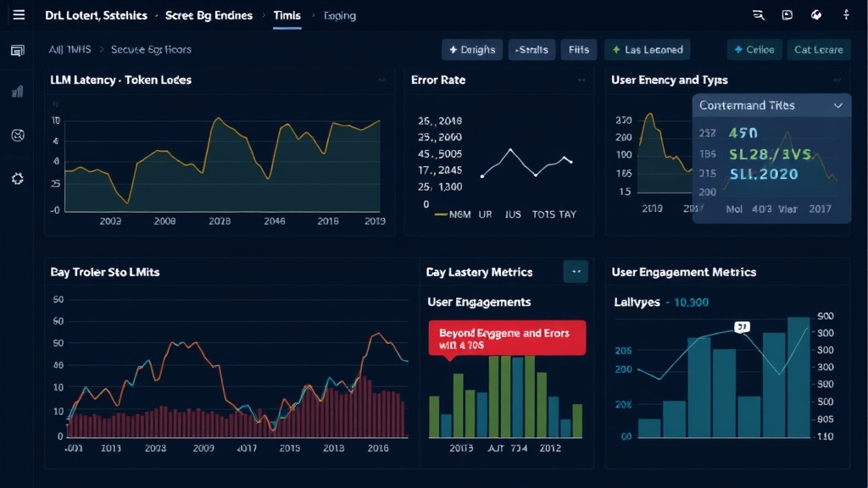Click the All IMHS breadcrumb
Image resolution: width=868 pixels, height=488 pixels.
(70, 49)
